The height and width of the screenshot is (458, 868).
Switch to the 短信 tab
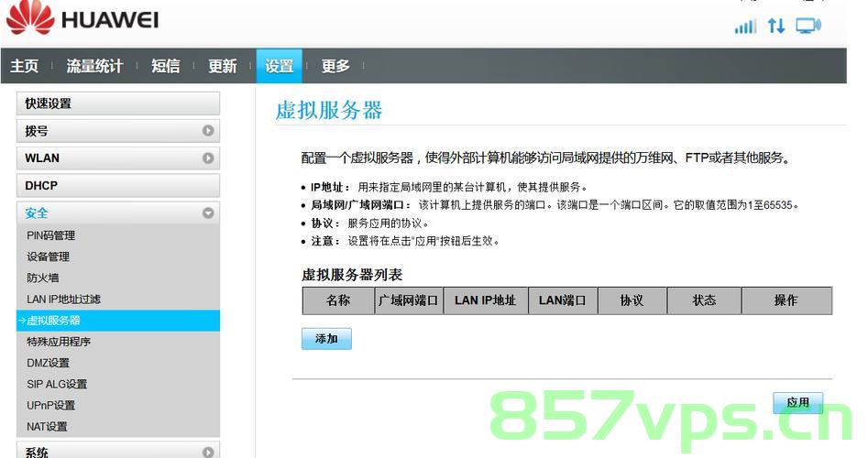(x=166, y=66)
